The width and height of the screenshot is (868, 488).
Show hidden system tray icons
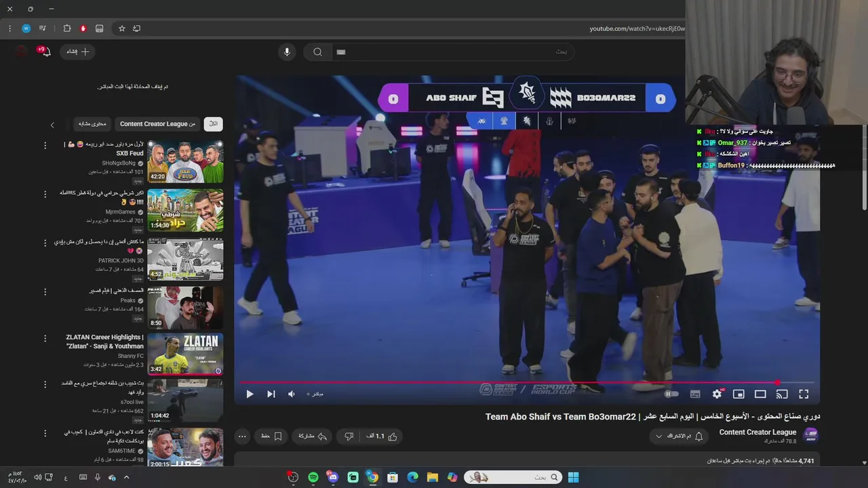126,477
